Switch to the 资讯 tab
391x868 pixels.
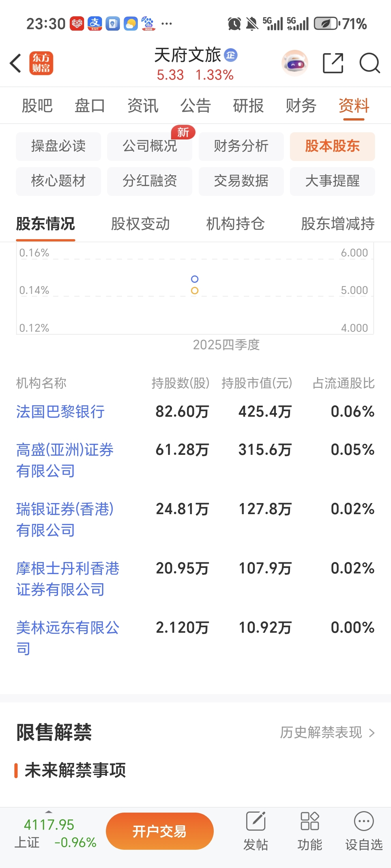[x=143, y=106]
